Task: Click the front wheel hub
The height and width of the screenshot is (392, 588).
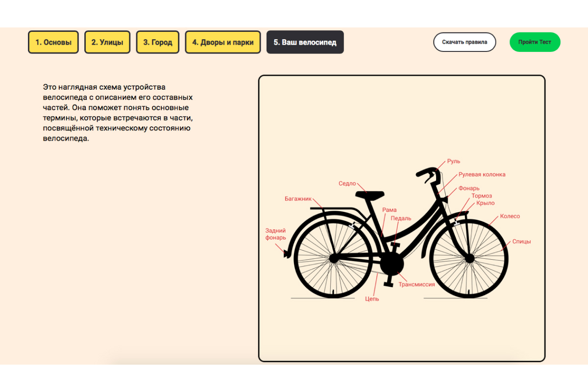Action: point(469,258)
